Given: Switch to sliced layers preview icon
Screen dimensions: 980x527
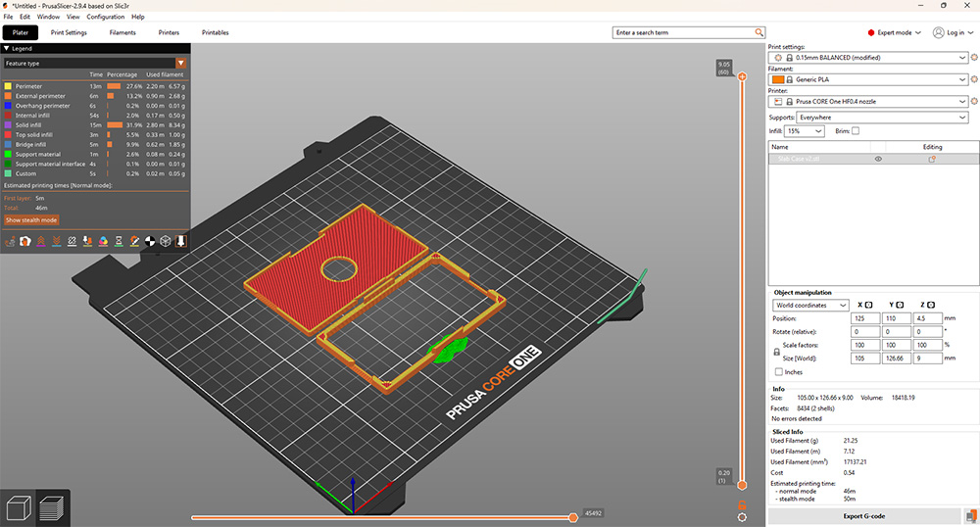Looking at the screenshot, I should (x=52, y=507).
